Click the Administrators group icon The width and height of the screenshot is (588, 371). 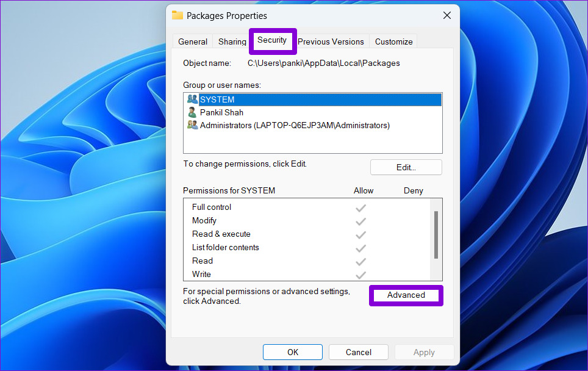192,125
